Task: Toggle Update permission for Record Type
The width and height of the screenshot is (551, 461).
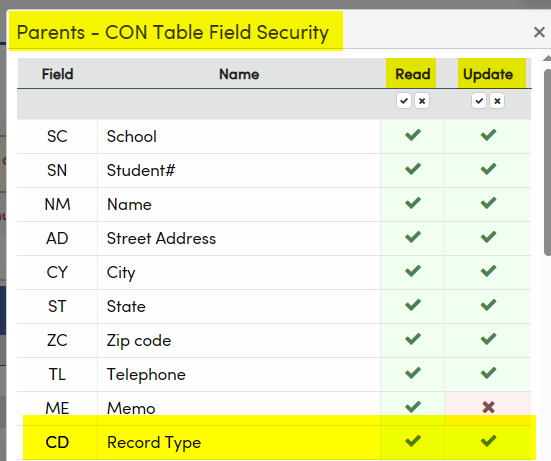Action: (x=488, y=441)
